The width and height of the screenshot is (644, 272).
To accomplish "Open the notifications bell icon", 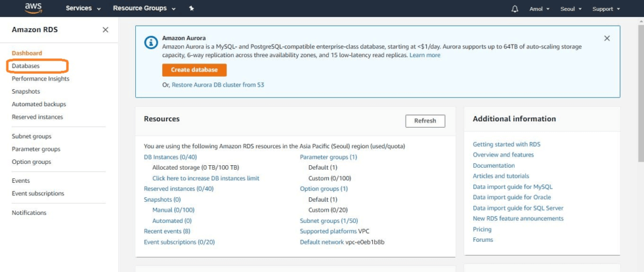I will point(514,9).
